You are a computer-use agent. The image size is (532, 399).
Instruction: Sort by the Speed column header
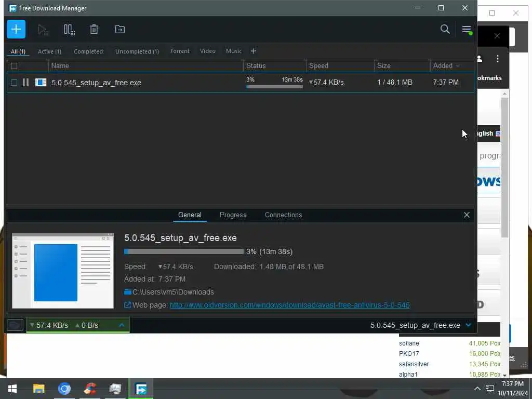pos(340,66)
